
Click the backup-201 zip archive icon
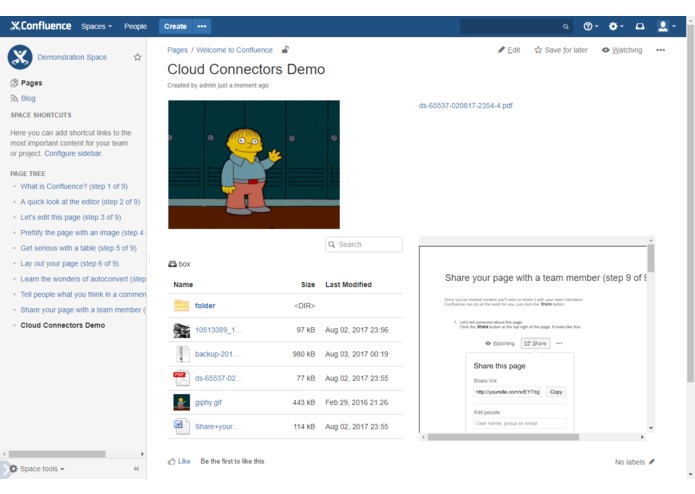pyautogui.click(x=181, y=354)
